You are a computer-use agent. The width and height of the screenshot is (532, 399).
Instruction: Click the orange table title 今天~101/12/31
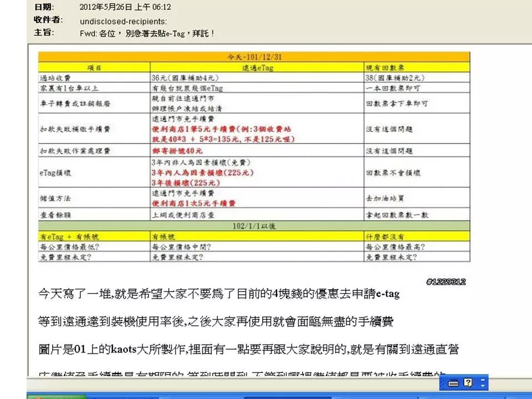click(254, 57)
